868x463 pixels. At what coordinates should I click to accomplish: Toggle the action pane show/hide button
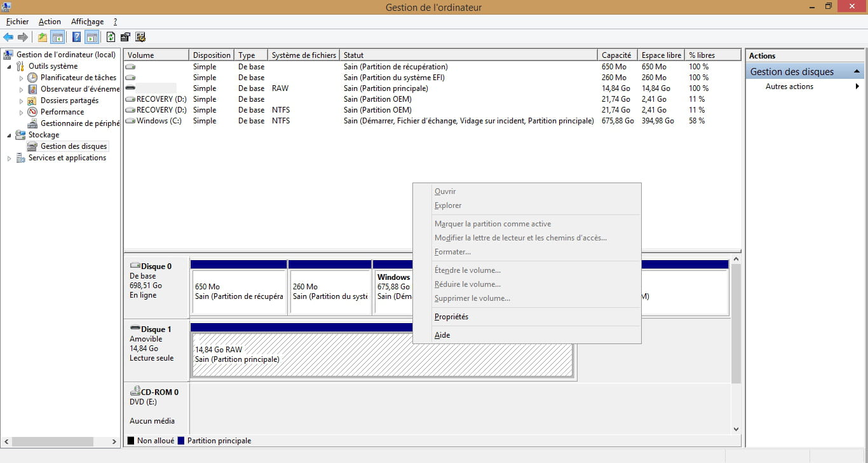[x=92, y=37]
